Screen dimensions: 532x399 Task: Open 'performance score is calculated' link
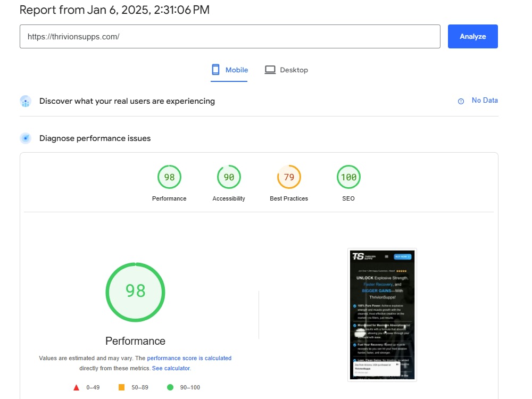189,358
